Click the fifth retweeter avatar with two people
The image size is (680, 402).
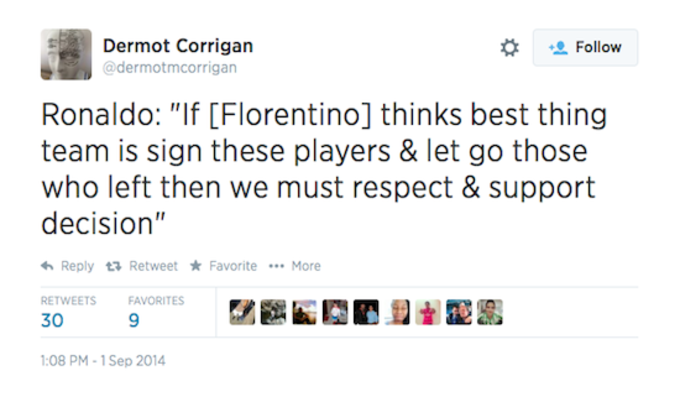366,312
